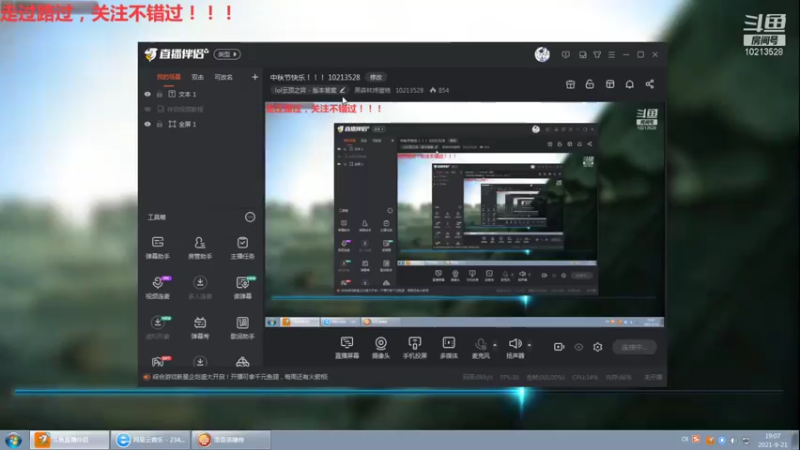This screenshot has width=800, height=450.
Task: Open the 房管助手 room manager tool
Action: pyautogui.click(x=200, y=247)
